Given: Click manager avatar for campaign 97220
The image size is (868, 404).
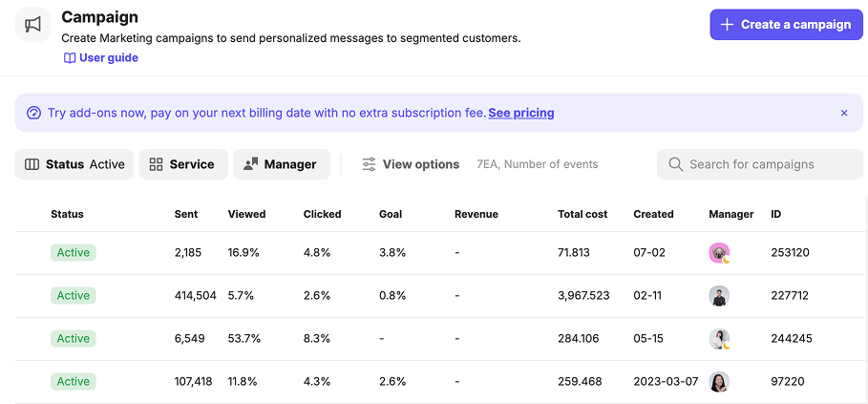Looking at the screenshot, I should pyautogui.click(x=719, y=382).
